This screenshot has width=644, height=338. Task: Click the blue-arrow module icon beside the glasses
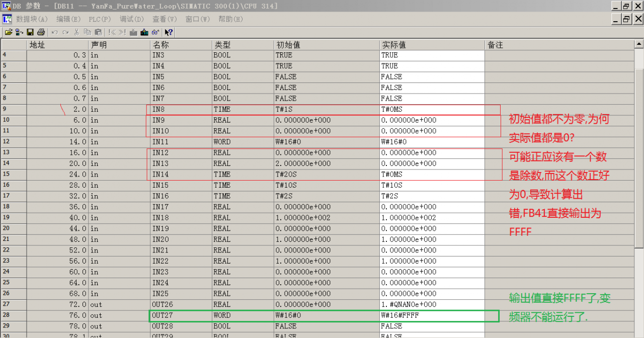(144, 32)
